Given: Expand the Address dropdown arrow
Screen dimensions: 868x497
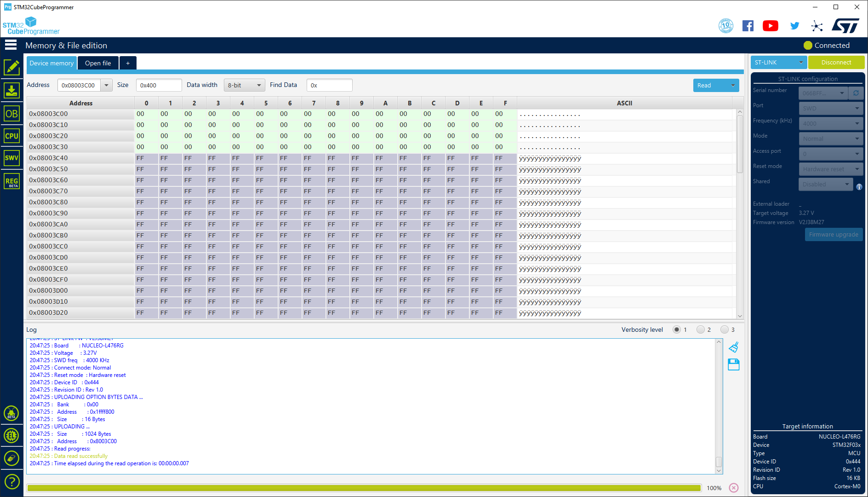Looking at the screenshot, I should point(107,85).
